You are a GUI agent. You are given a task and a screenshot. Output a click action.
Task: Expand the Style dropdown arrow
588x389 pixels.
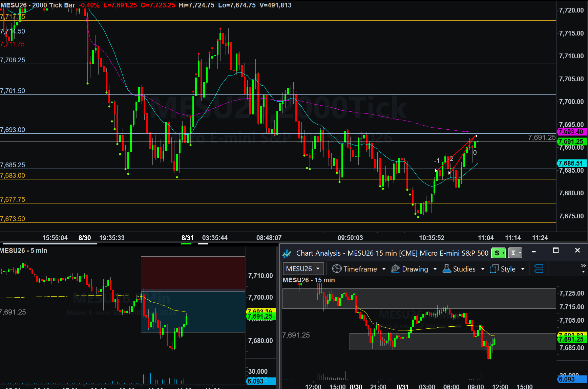point(523,269)
